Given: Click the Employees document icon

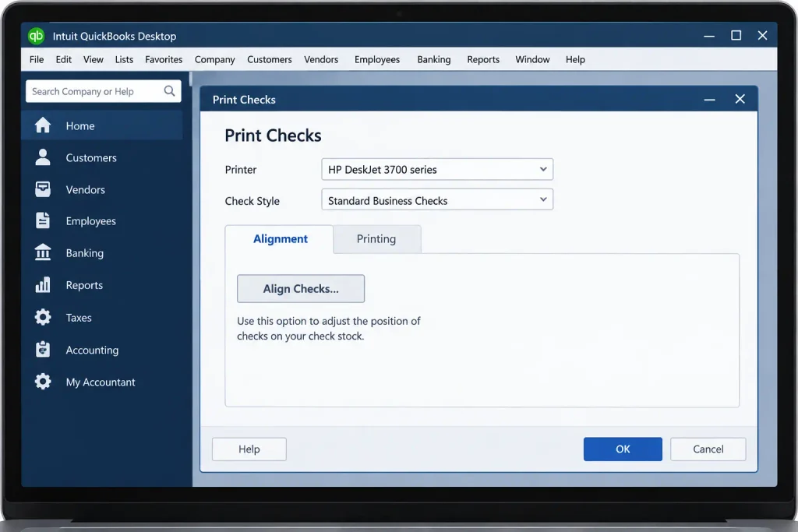Looking at the screenshot, I should 43,220.
